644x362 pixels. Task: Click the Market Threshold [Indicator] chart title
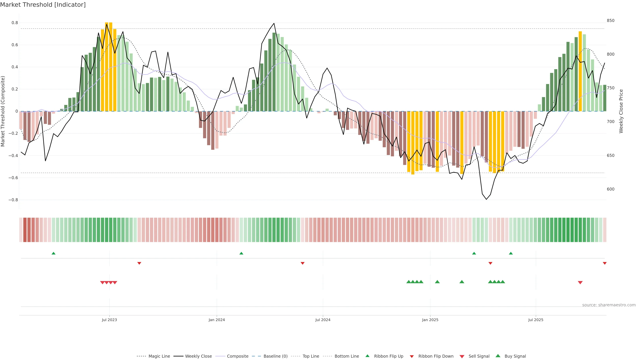coord(43,5)
